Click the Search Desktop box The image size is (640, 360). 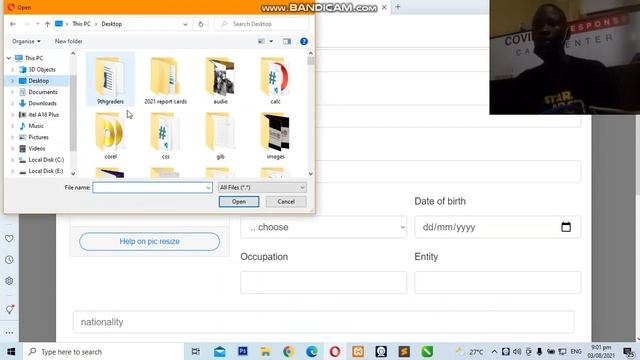262,24
